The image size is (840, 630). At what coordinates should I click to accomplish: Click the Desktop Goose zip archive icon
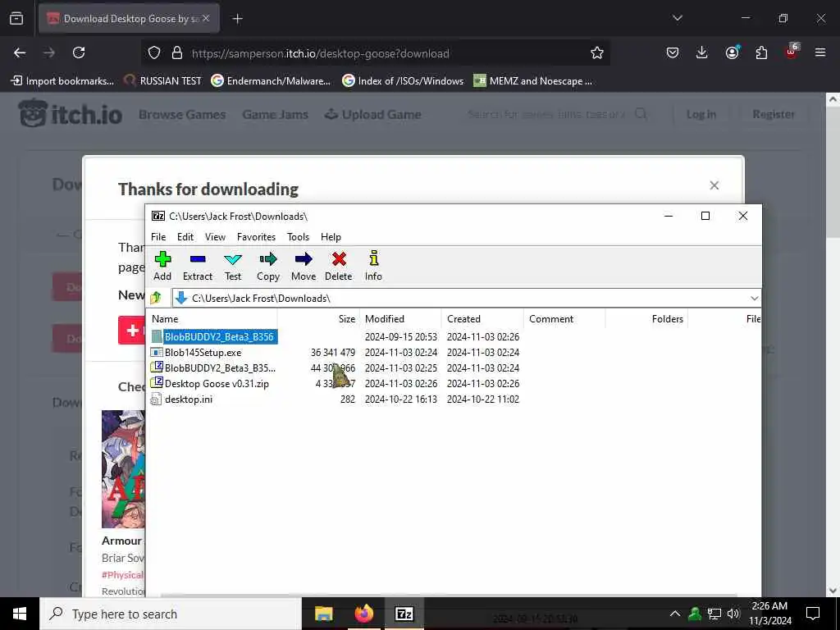(x=157, y=383)
